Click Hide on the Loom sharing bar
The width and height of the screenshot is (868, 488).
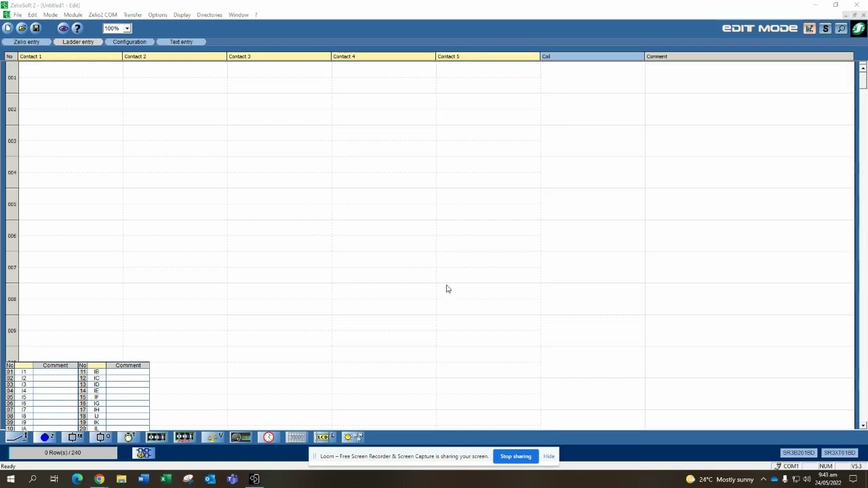(549, 456)
